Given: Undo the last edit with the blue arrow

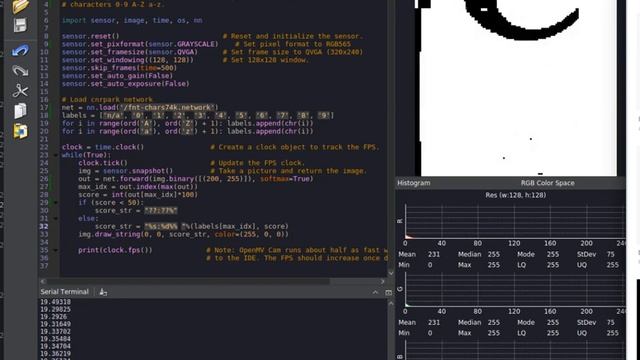Looking at the screenshot, I should (x=20, y=51).
